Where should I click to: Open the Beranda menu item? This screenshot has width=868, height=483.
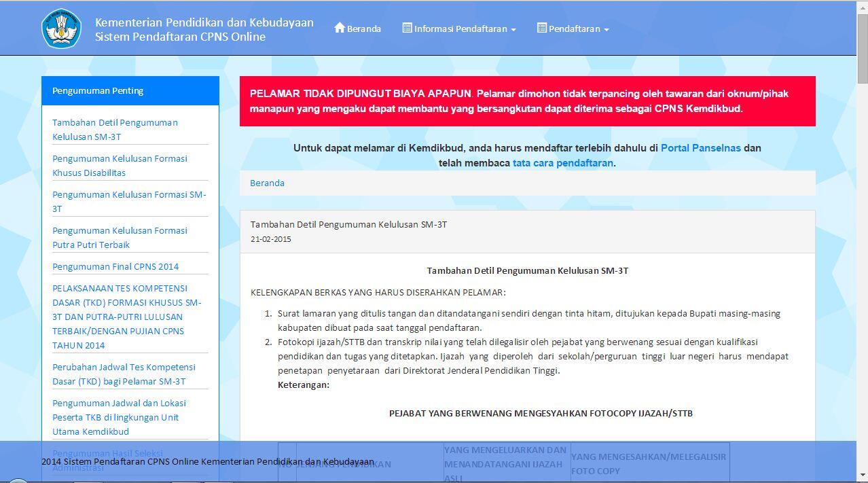[357, 29]
